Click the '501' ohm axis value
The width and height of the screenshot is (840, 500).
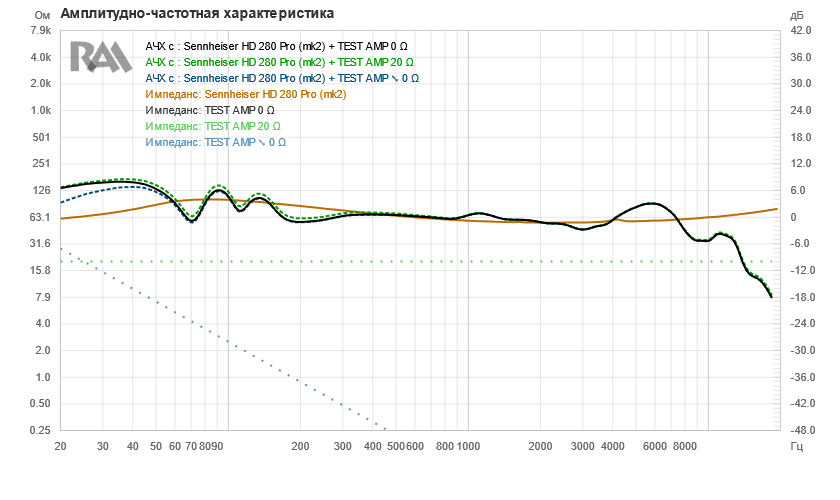click(42, 137)
